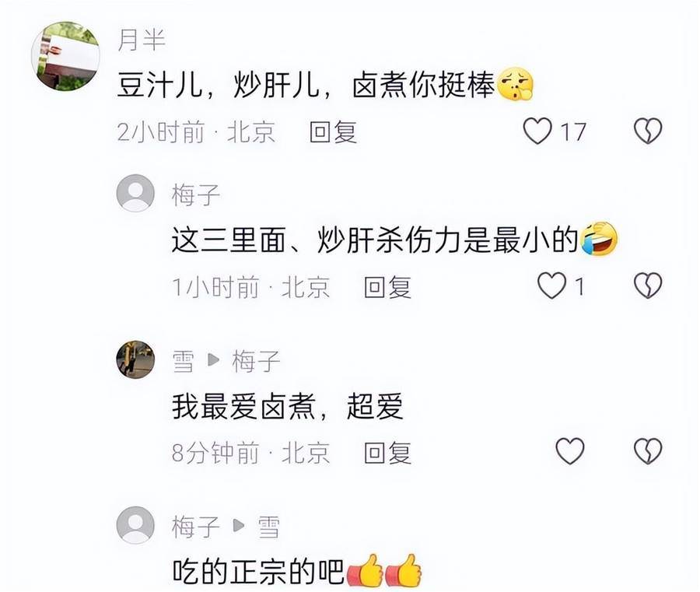The image size is (700, 592).
Task: Reply to 雪's 8分钟前 comment
Action: click(387, 453)
